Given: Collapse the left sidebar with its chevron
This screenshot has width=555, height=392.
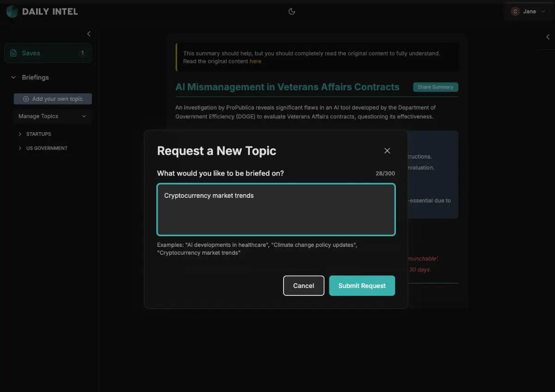Looking at the screenshot, I should 89,34.
